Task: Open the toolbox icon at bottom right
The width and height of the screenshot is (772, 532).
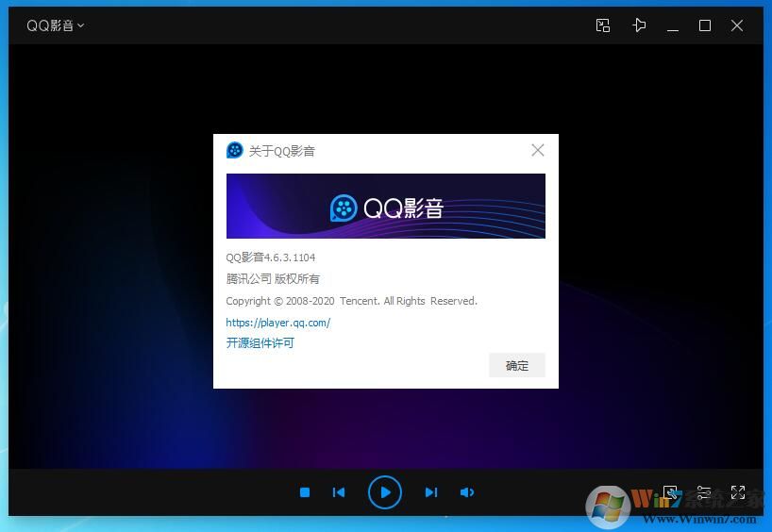Action: (670, 492)
